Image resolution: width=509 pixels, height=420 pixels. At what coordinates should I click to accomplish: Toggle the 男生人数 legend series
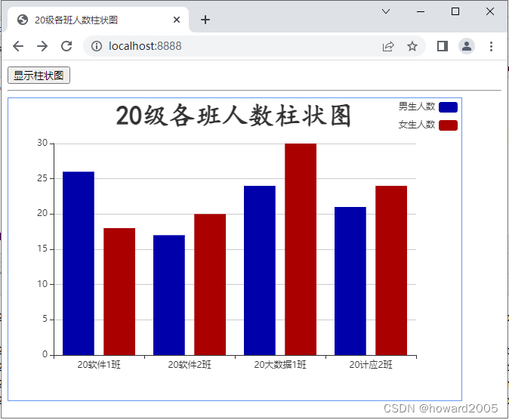point(417,107)
